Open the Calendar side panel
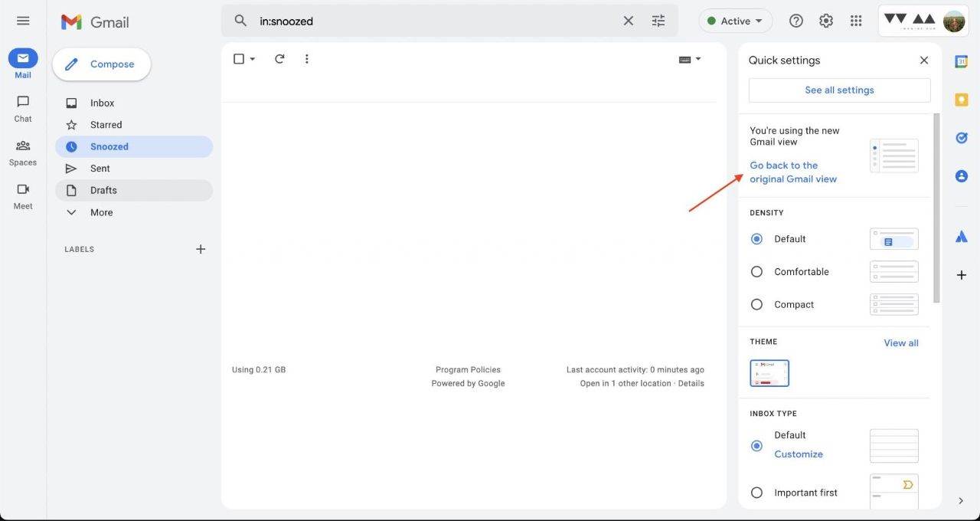Screen dimensions: 980x521 [961, 60]
